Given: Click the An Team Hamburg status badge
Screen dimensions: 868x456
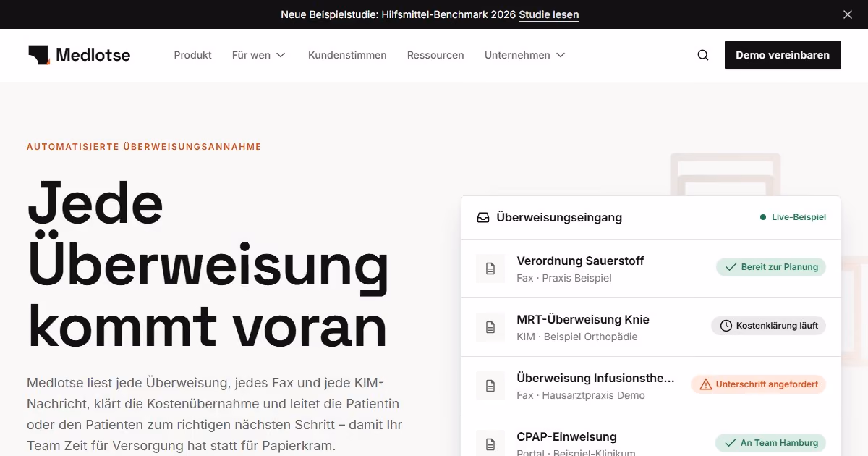Looking at the screenshot, I should click(x=770, y=443).
